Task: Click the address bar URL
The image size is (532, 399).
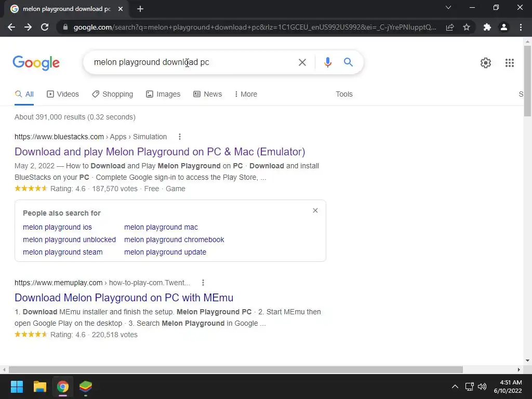Action: pyautogui.click(x=255, y=27)
